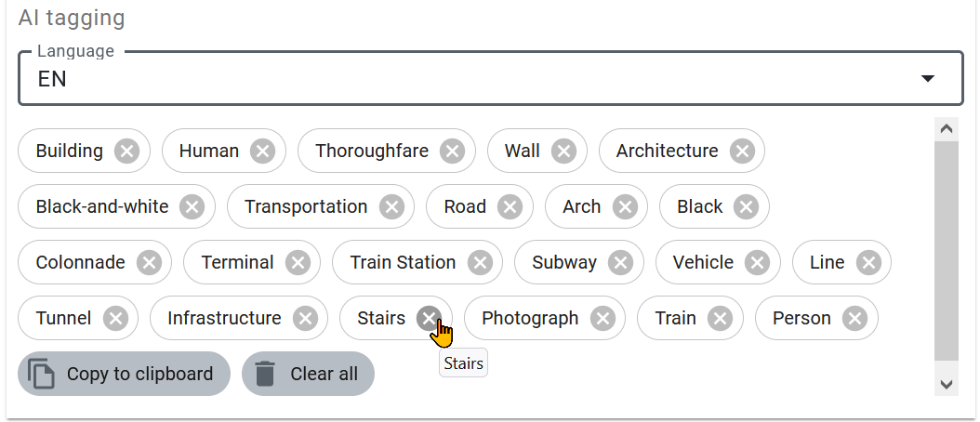Remove the Vehicle tag x icon
Viewport: 980px width, 422px height.
coord(757,262)
